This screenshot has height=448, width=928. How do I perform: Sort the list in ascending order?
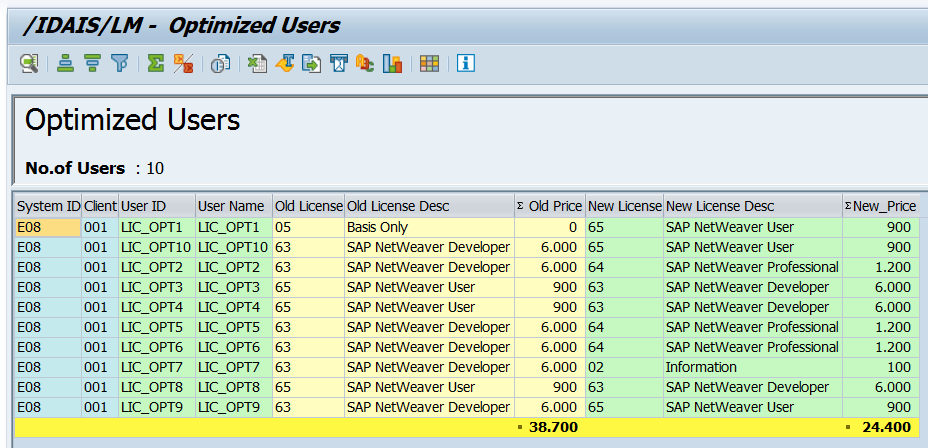(65, 63)
